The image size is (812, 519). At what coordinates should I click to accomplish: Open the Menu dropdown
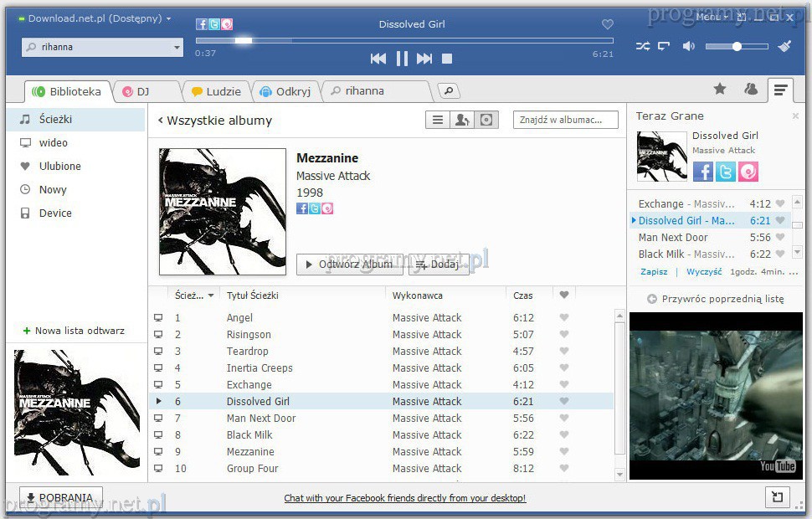711,18
